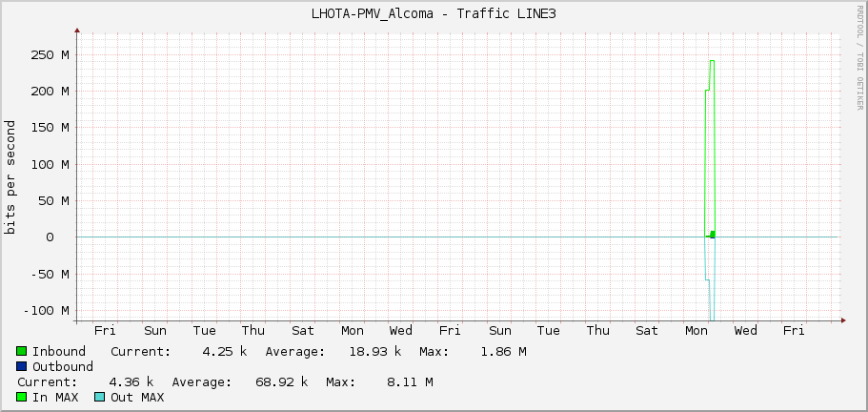This screenshot has width=868, height=412.
Task: Click the dark blue Outbound legend swatch
Action: 22,366
